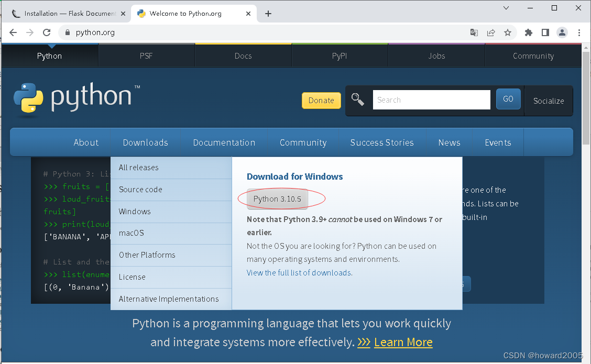Open the Community top navigation tab
Viewport: 591px width, 364px height.
(533, 56)
